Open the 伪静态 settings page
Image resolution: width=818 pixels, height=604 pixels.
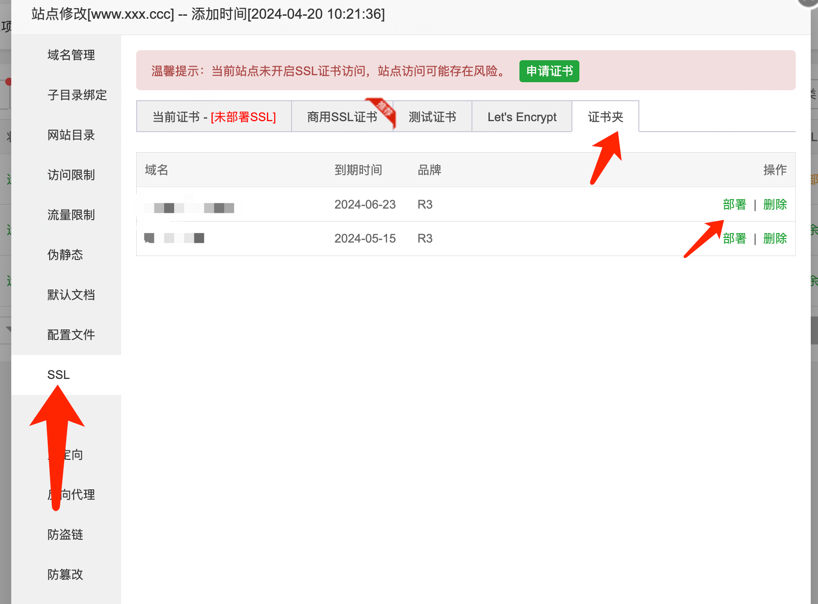tap(65, 255)
